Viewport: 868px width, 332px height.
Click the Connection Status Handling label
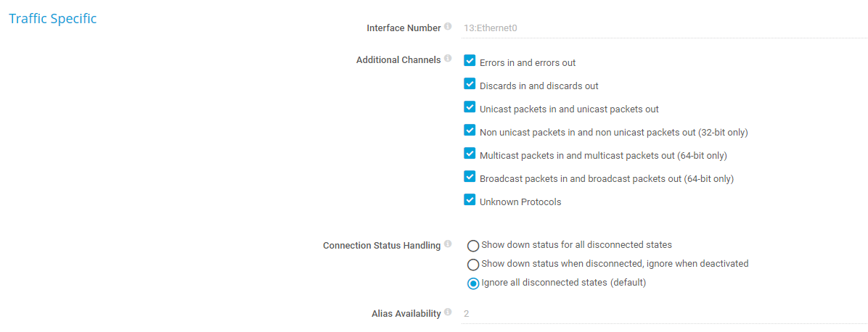pyautogui.click(x=381, y=246)
